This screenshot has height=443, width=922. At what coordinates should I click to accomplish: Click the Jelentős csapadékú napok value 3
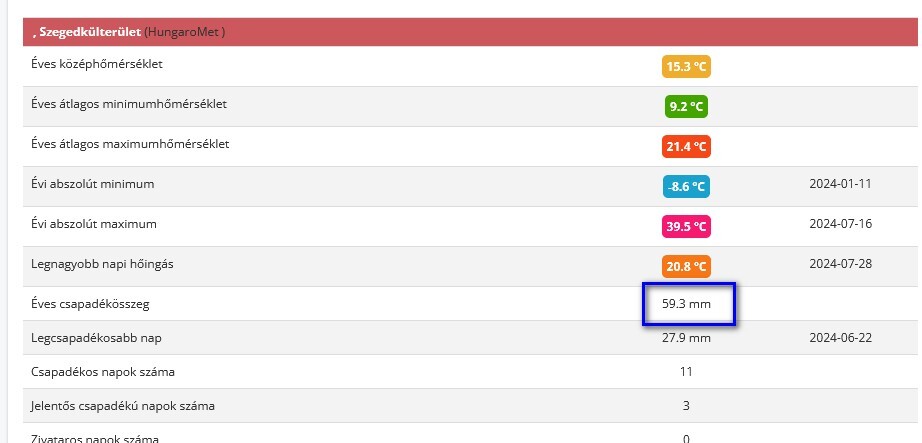686,406
